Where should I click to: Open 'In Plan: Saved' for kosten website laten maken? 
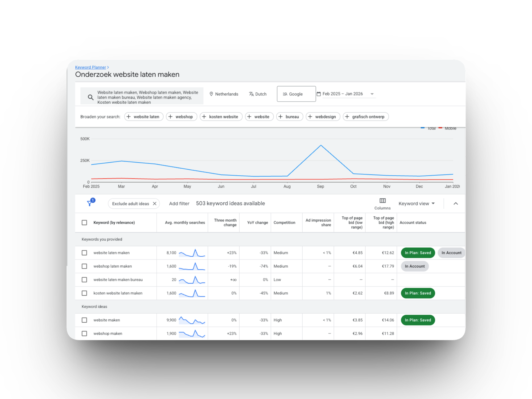(418, 293)
